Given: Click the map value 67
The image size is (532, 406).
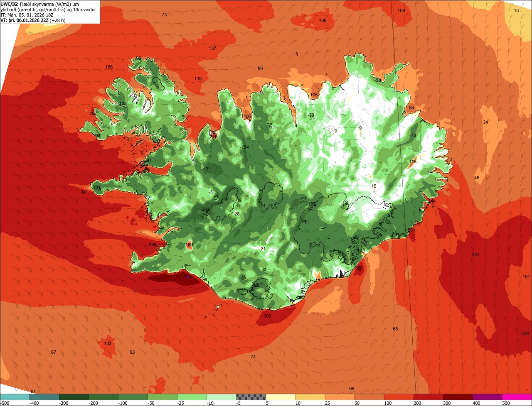Looking at the screenshot, I should click(x=54, y=352).
